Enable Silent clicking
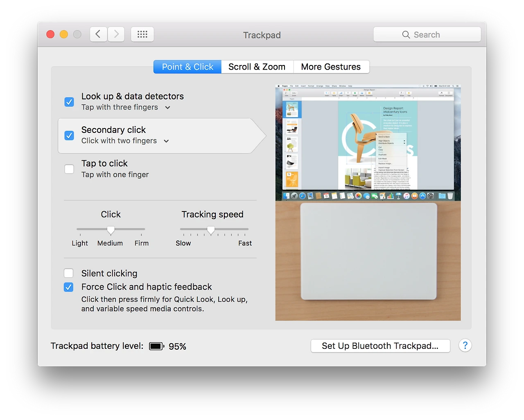Viewport: 524px width, 420px height. pyautogui.click(x=68, y=273)
